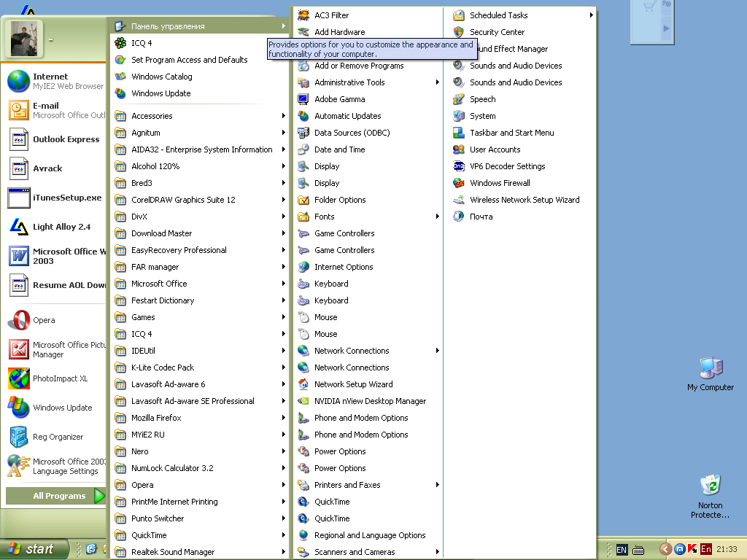The height and width of the screenshot is (560, 747).
Task: Click the Internet Options globe icon
Action: point(303,267)
